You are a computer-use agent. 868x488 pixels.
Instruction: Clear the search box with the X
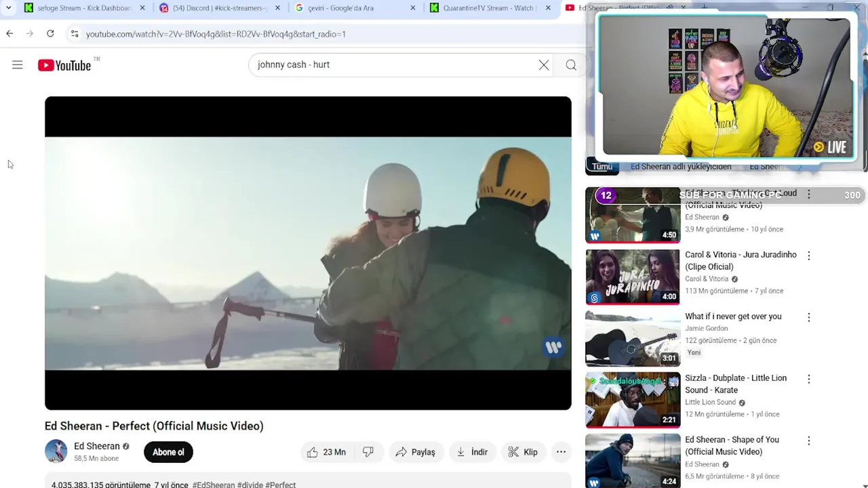544,65
